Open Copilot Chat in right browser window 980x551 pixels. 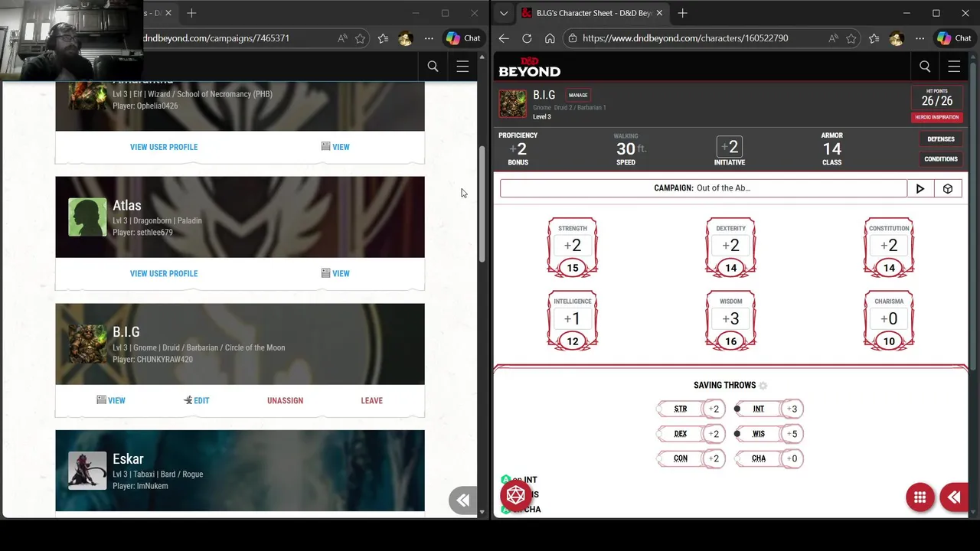click(955, 38)
